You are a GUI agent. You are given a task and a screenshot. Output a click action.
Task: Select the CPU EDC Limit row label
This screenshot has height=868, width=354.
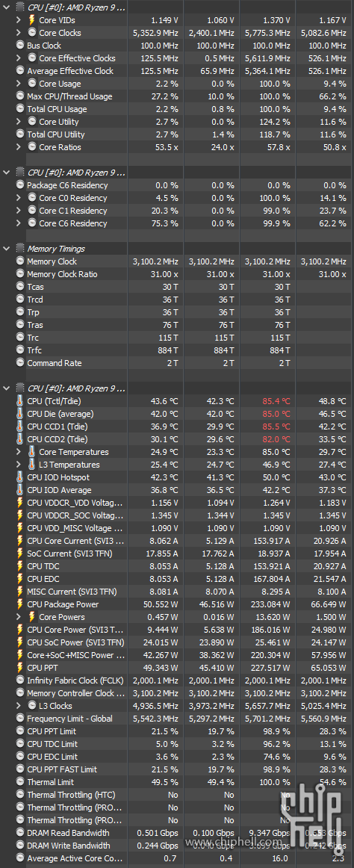click(x=52, y=757)
